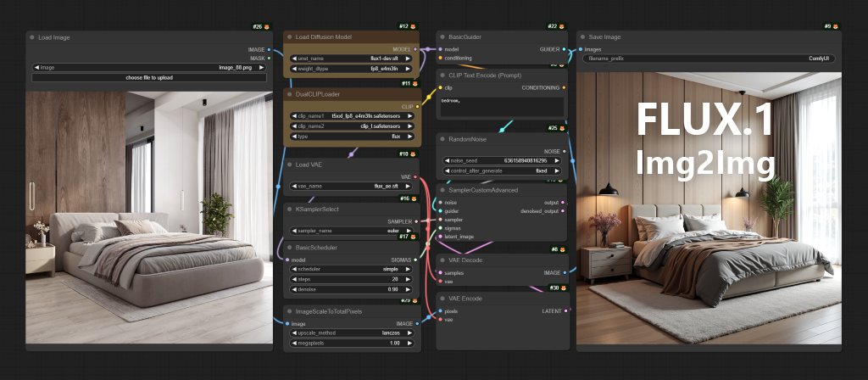Collapse BasicScheduler using its title dot
Image resolution: width=868 pixels, height=380 pixels.
(288, 248)
